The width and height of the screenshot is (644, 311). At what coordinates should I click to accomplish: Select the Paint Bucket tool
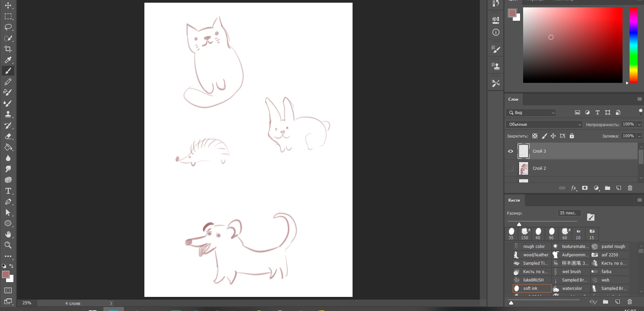click(x=8, y=147)
